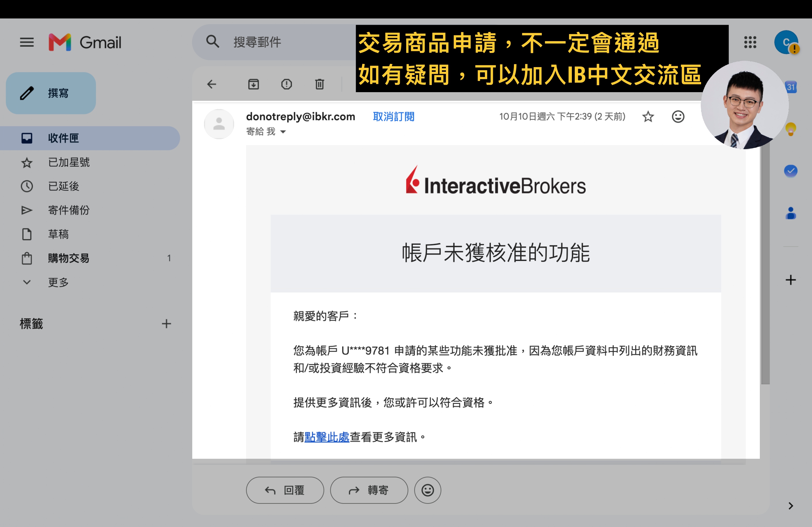This screenshot has width=812, height=527.
Task: Open Google Tasks side panel
Action: [790, 171]
